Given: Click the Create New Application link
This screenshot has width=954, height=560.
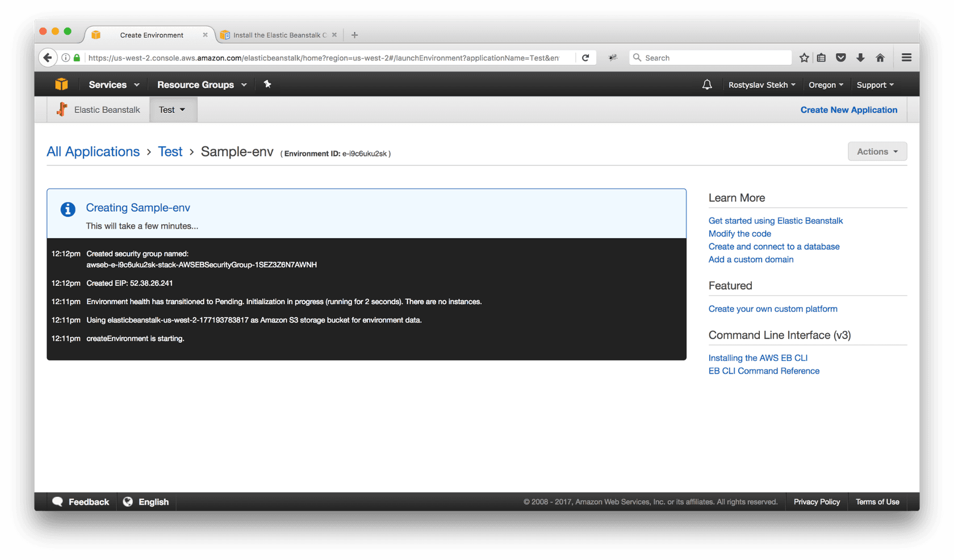Looking at the screenshot, I should point(848,110).
